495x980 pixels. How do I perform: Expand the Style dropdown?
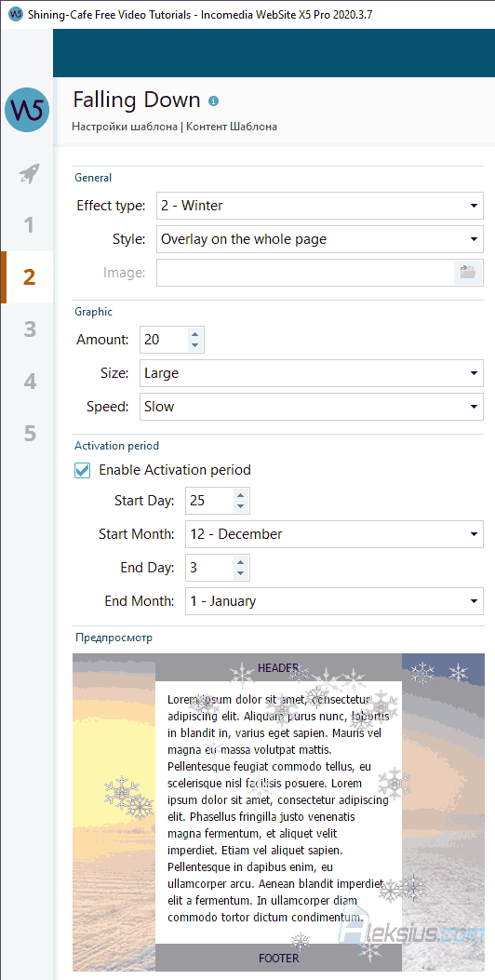pyautogui.click(x=320, y=239)
